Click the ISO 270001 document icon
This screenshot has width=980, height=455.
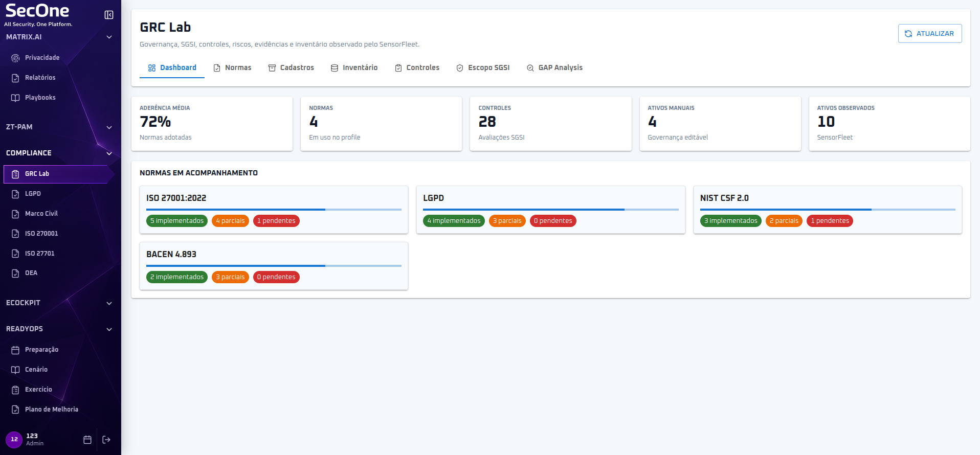tap(15, 234)
